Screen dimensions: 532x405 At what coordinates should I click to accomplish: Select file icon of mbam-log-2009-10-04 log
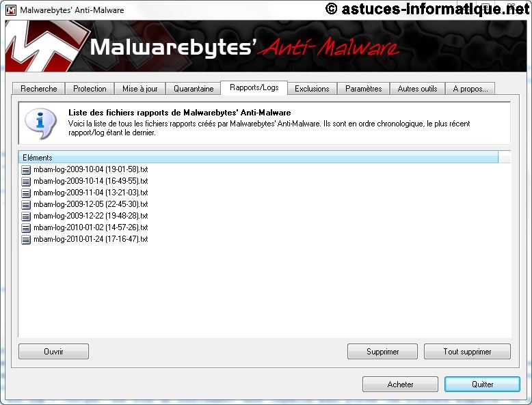click(26, 170)
